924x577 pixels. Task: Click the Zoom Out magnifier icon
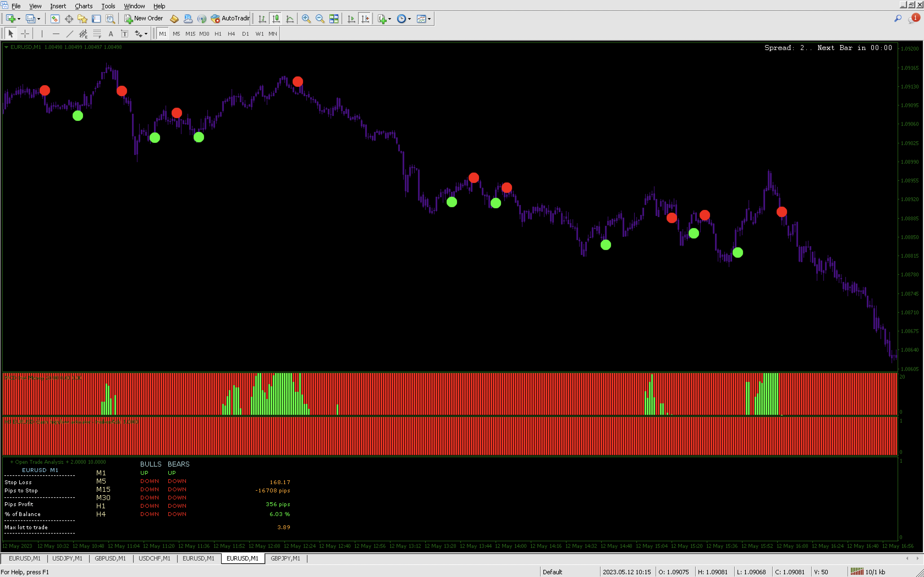click(x=320, y=18)
